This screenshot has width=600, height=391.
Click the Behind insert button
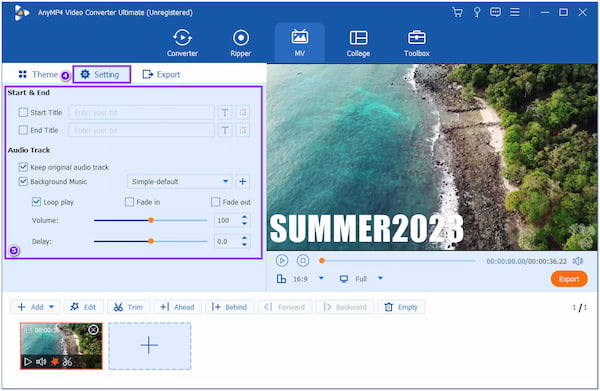click(230, 307)
